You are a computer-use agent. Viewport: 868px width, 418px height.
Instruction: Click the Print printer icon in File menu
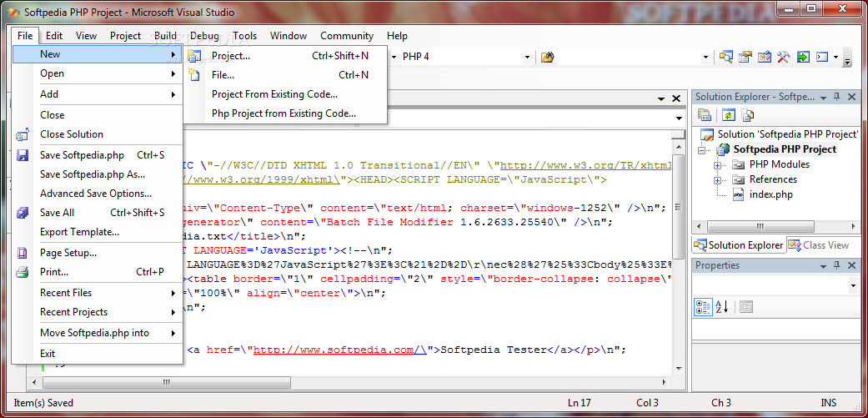tap(23, 272)
